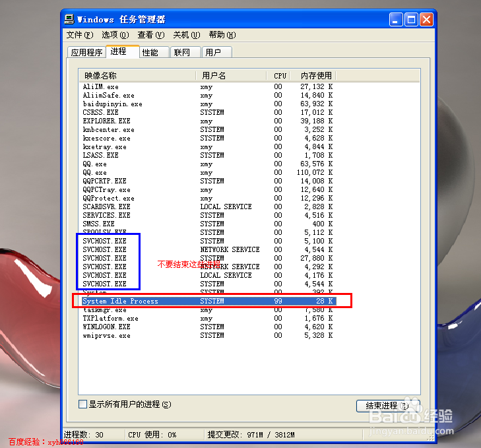Select the 进程 tab

pos(123,51)
